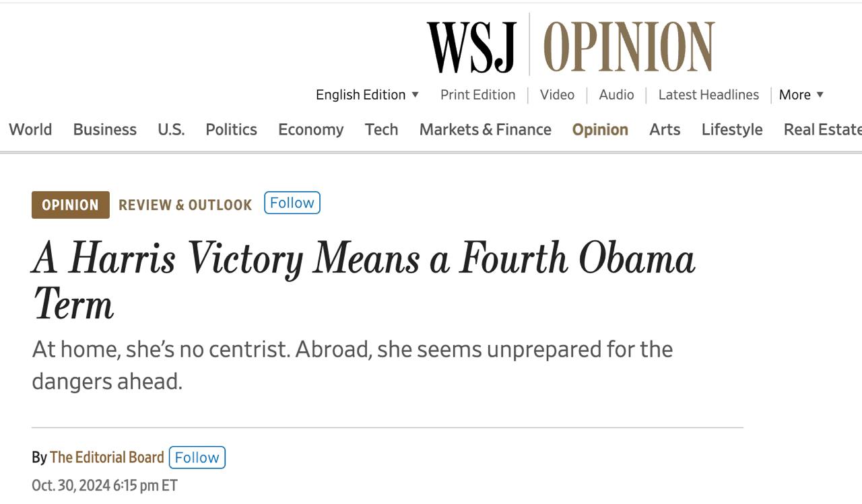The height and width of the screenshot is (504, 862).
Task: Go to the Video section
Action: click(x=557, y=95)
